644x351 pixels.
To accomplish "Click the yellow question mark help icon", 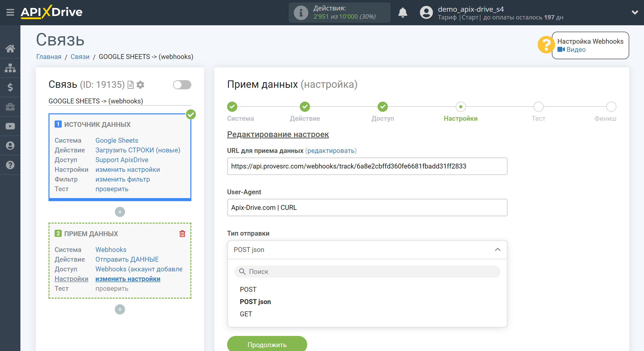I will point(546,45).
